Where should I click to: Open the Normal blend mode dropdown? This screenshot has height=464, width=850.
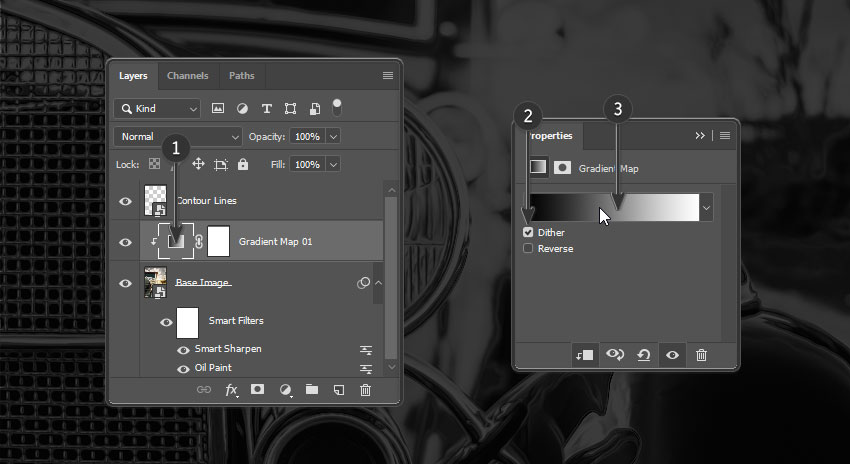click(x=177, y=137)
